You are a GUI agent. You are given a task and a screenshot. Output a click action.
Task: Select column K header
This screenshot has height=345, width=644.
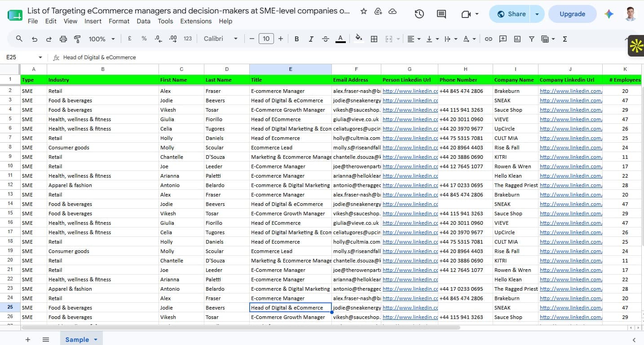click(625, 69)
